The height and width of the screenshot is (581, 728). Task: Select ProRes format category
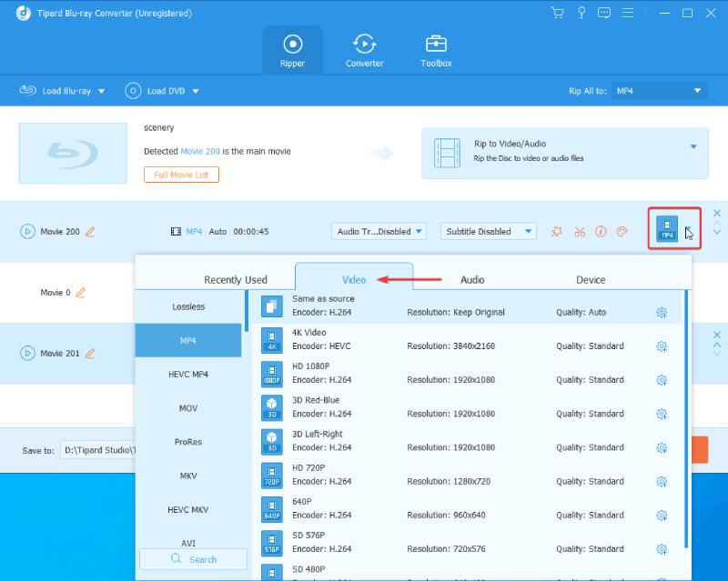coord(188,442)
